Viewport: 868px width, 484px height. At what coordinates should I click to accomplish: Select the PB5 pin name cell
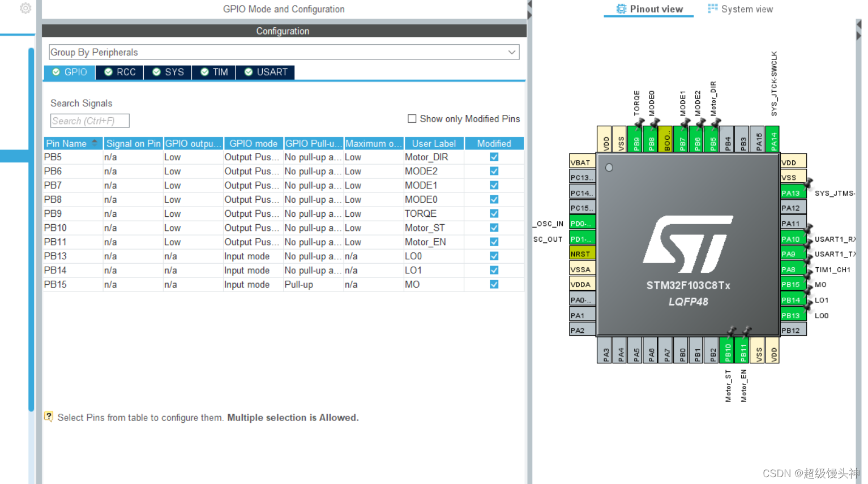[73, 157]
